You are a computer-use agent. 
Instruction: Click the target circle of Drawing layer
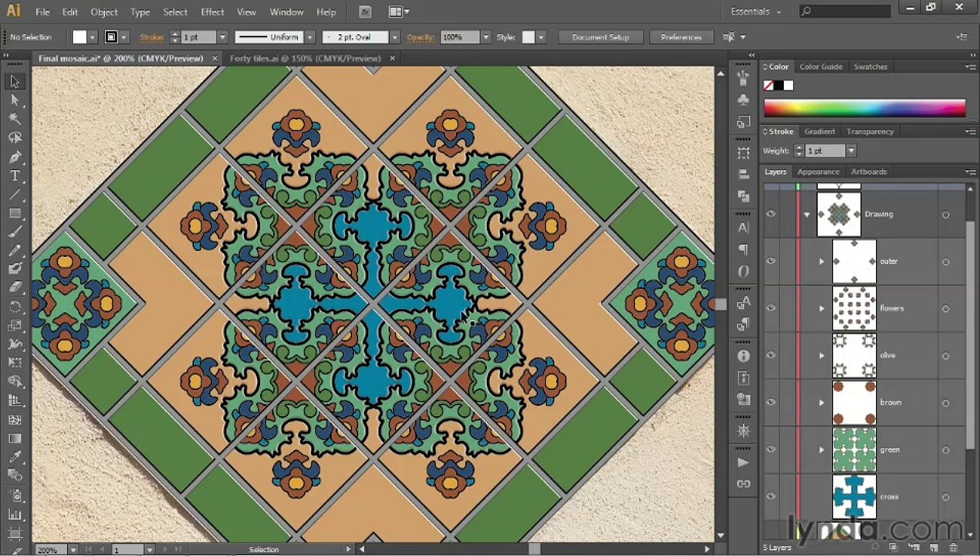[x=945, y=215]
